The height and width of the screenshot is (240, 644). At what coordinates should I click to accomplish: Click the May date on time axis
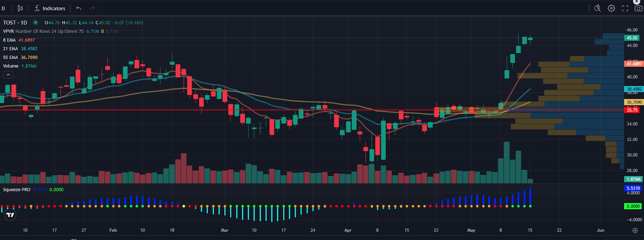click(471, 230)
